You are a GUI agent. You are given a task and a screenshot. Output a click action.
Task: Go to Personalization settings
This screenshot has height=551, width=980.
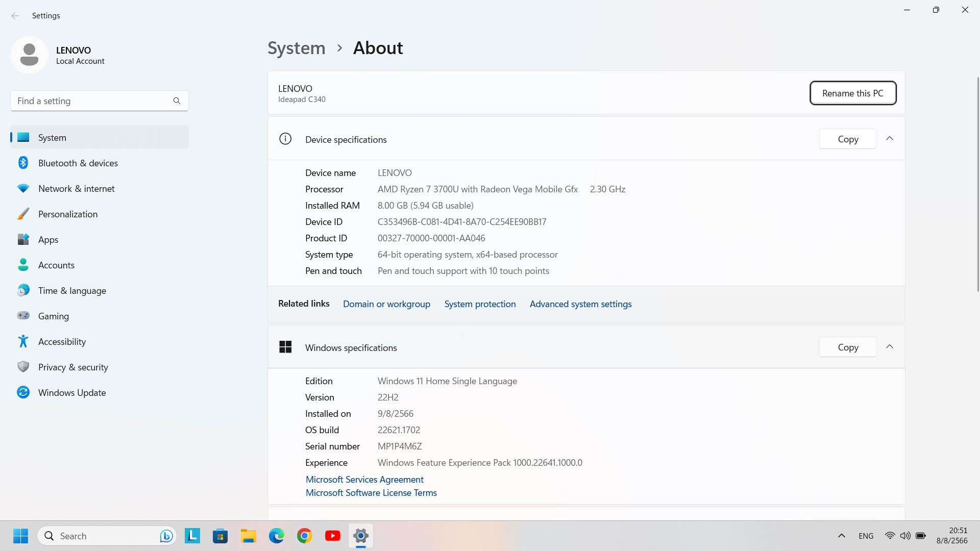click(100, 214)
